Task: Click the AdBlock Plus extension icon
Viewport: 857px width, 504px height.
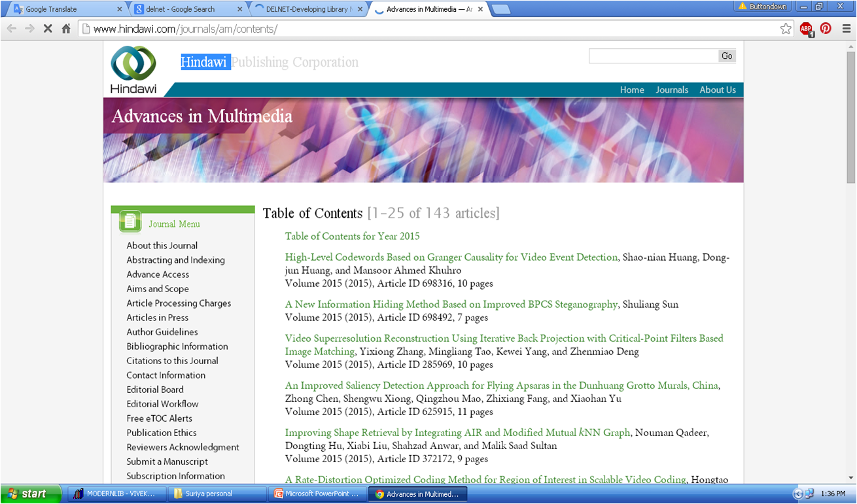Action: coord(806,29)
